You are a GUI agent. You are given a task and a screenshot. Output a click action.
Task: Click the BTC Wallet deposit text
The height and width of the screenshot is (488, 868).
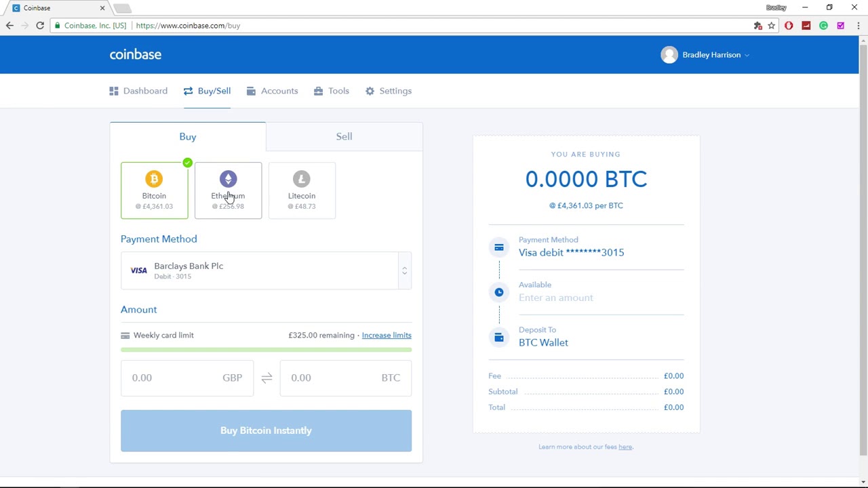543,342
